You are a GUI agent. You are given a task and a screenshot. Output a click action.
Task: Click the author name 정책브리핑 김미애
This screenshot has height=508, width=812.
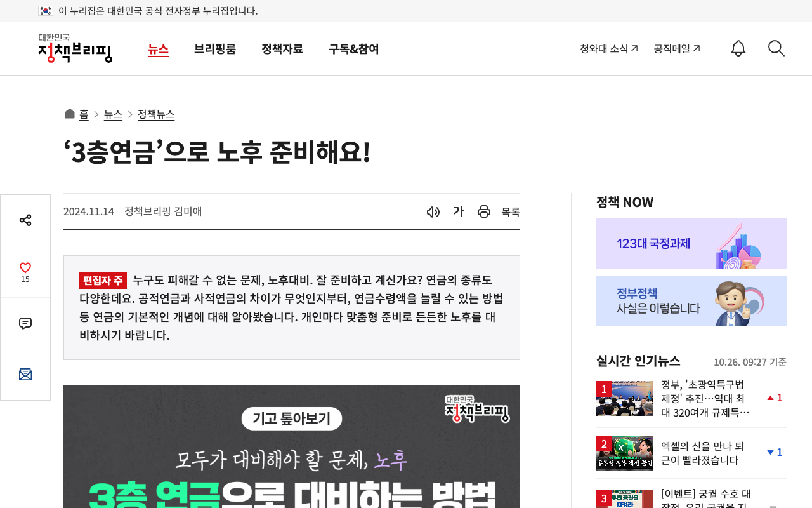point(163,211)
